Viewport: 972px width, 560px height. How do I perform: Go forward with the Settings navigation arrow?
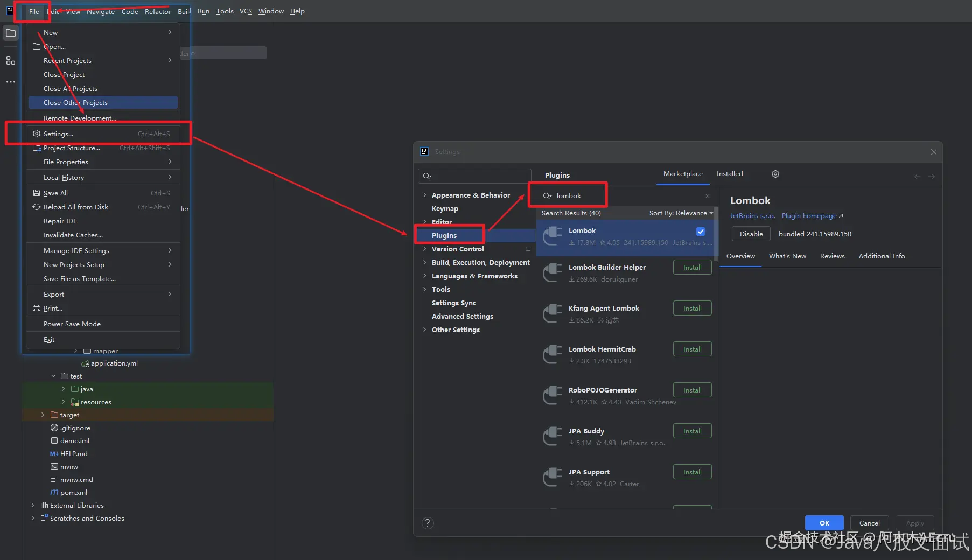click(932, 177)
